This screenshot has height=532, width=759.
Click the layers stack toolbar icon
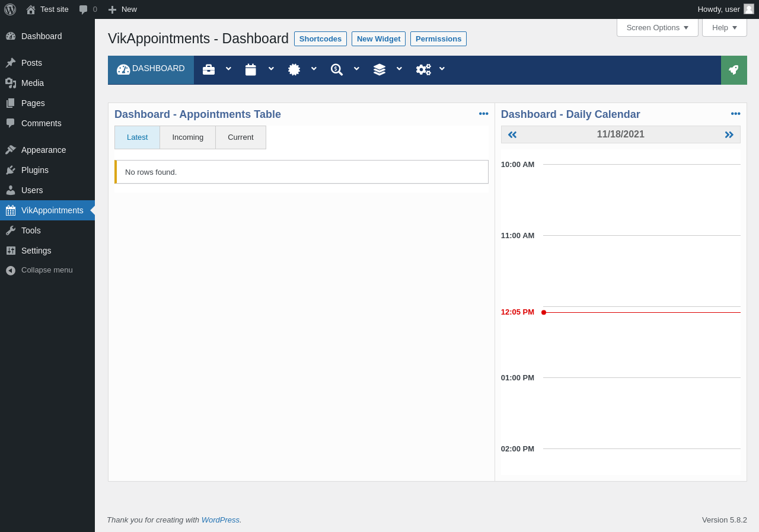[379, 70]
